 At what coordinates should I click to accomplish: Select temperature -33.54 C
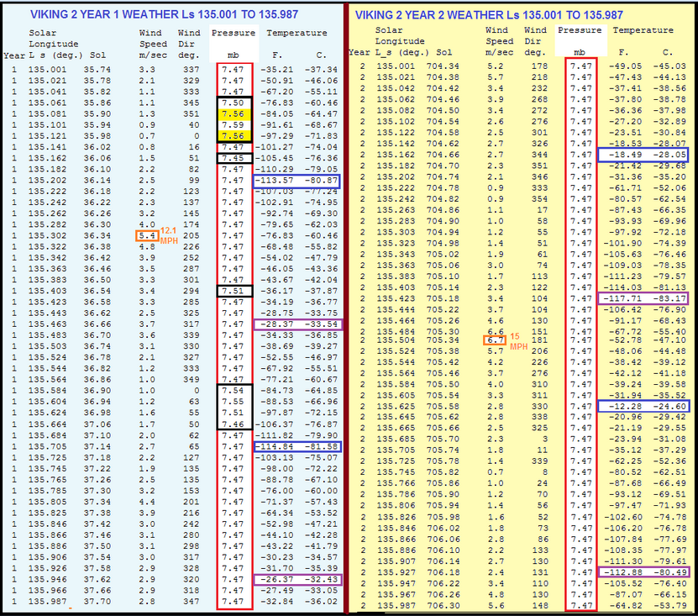(x=321, y=324)
